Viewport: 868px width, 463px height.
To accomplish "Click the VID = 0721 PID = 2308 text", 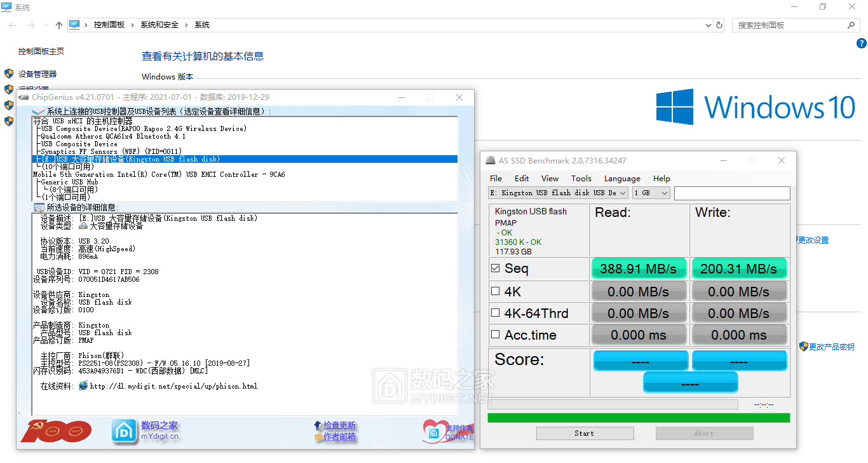I will click(x=119, y=272).
